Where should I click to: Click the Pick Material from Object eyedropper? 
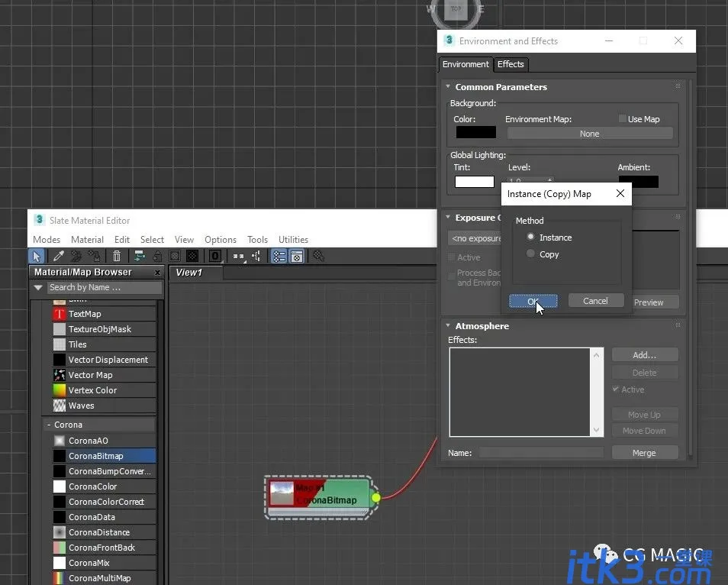[59, 256]
